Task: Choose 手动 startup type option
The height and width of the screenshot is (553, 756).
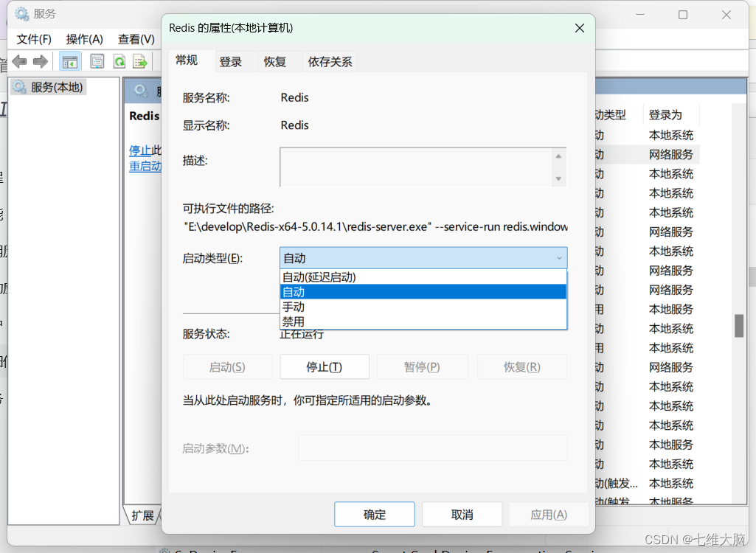Action: pos(423,307)
